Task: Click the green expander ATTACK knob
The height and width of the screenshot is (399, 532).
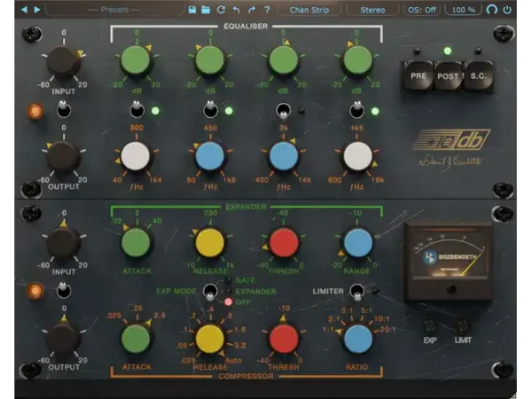Action: click(x=136, y=243)
